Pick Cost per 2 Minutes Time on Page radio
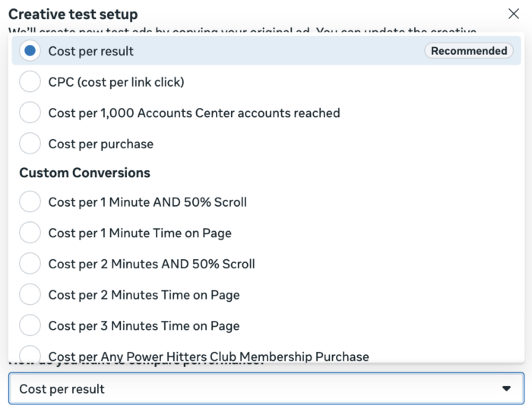Image resolution: width=532 pixels, height=412 pixels. click(x=30, y=295)
